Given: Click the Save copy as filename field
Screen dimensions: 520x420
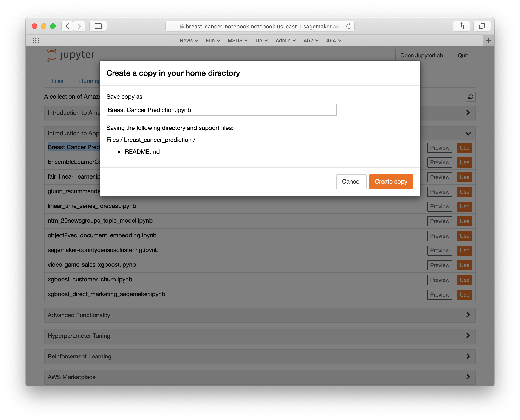Looking at the screenshot, I should pyautogui.click(x=221, y=110).
